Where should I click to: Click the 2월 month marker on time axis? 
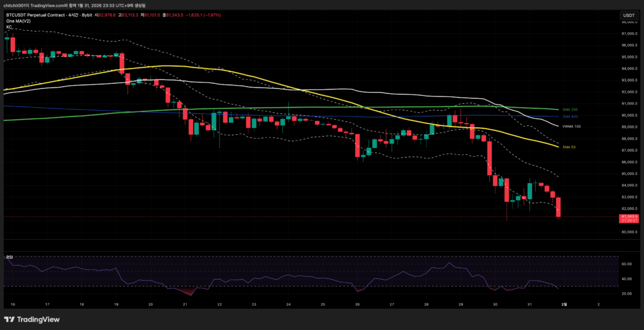click(564, 304)
